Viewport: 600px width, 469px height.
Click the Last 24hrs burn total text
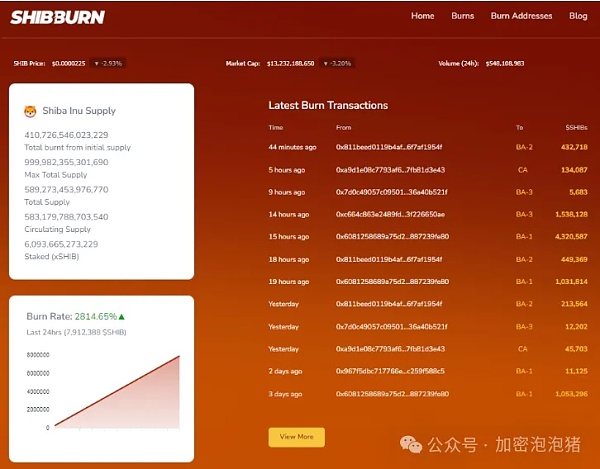click(x=76, y=332)
